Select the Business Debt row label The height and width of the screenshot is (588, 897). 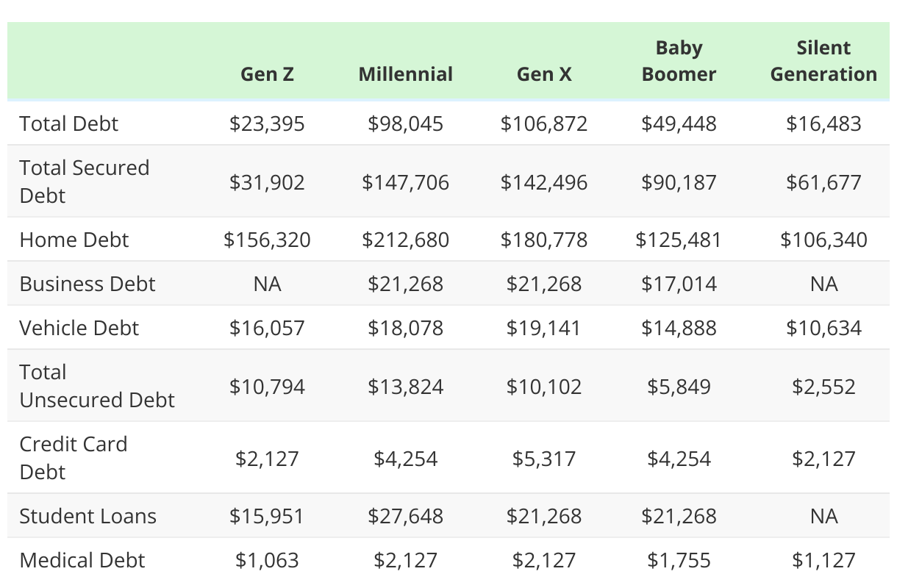click(87, 284)
